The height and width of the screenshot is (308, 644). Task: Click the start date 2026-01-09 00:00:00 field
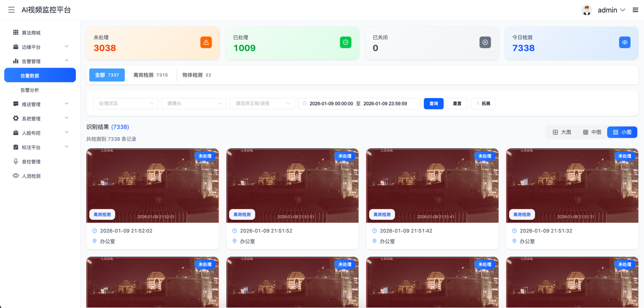pos(331,104)
